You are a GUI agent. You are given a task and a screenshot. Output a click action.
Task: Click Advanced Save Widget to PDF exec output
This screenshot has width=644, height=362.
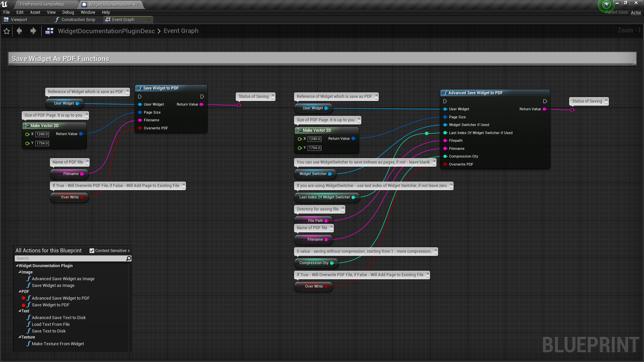[545, 101]
